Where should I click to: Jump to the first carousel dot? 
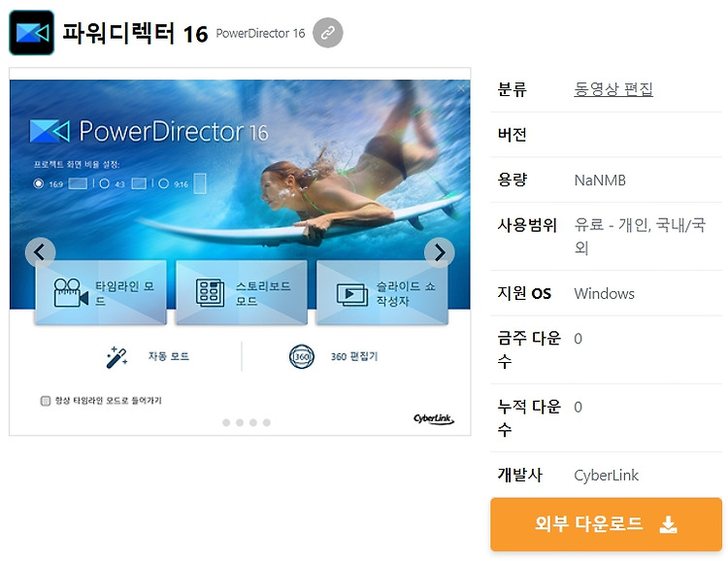[x=226, y=422]
